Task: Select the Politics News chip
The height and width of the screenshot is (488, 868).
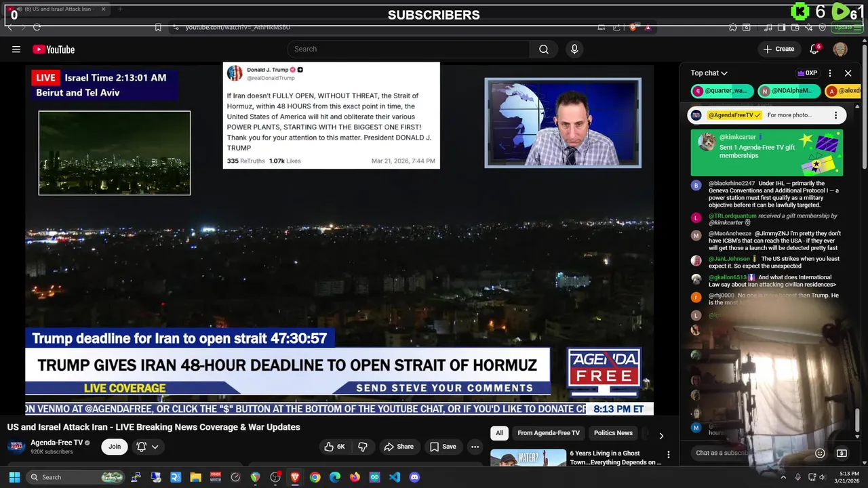Action: coord(613,433)
